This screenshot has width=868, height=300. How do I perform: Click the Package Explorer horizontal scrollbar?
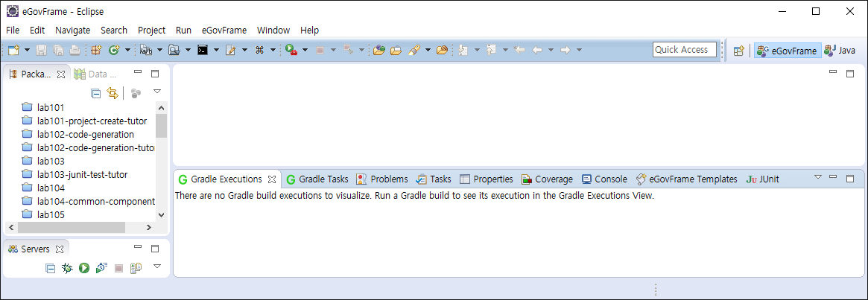click(x=82, y=228)
